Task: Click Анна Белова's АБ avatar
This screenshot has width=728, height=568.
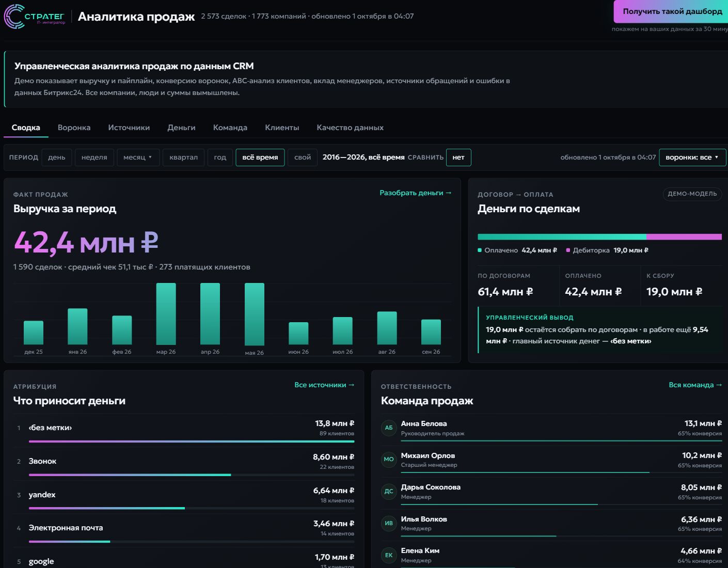Action: click(x=389, y=428)
